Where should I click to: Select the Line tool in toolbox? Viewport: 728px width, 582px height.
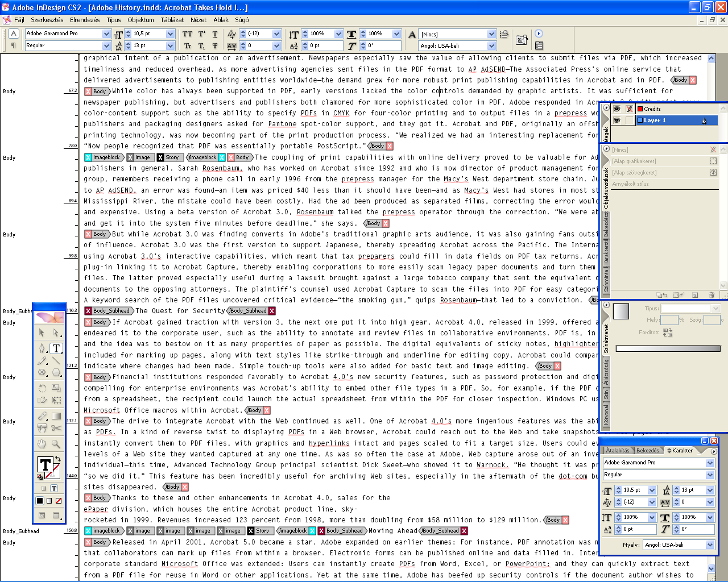(56, 360)
